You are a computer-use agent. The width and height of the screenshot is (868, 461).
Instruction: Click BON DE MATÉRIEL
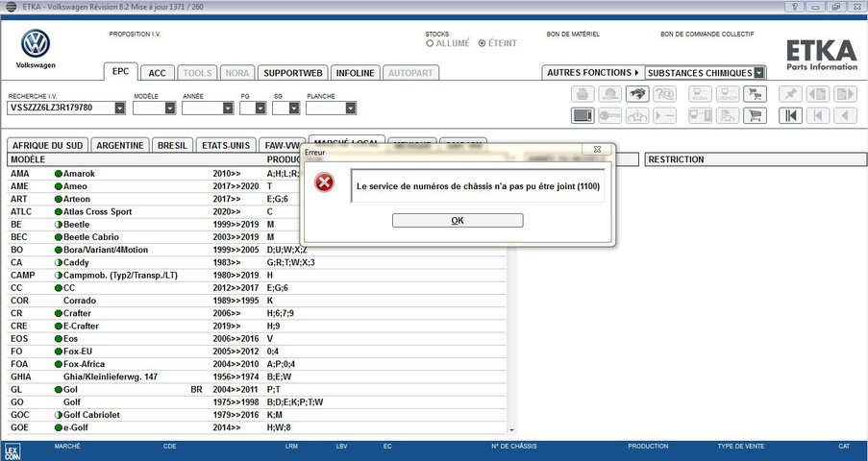tap(573, 35)
